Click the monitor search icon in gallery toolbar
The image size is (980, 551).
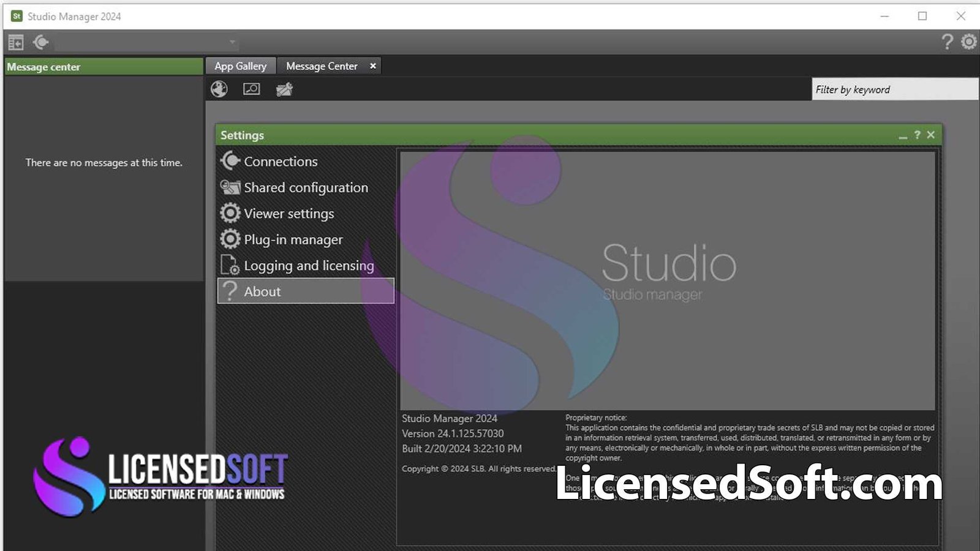point(252,89)
